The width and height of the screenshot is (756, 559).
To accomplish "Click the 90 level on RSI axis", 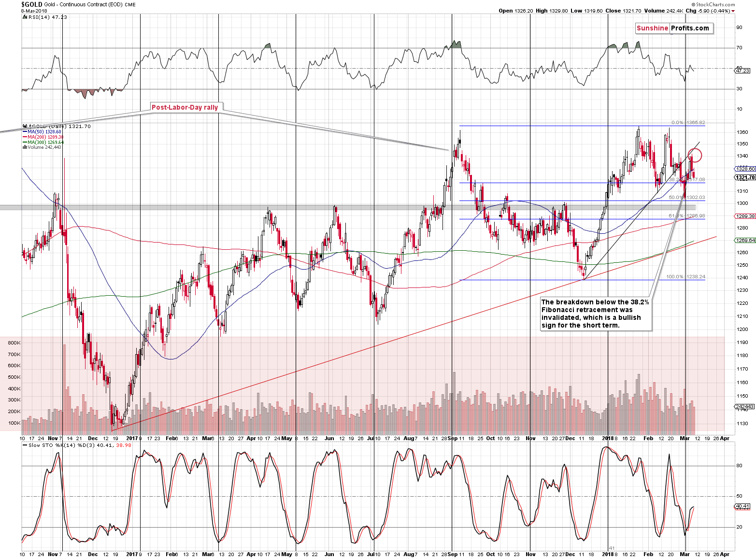I will coord(739,27).
